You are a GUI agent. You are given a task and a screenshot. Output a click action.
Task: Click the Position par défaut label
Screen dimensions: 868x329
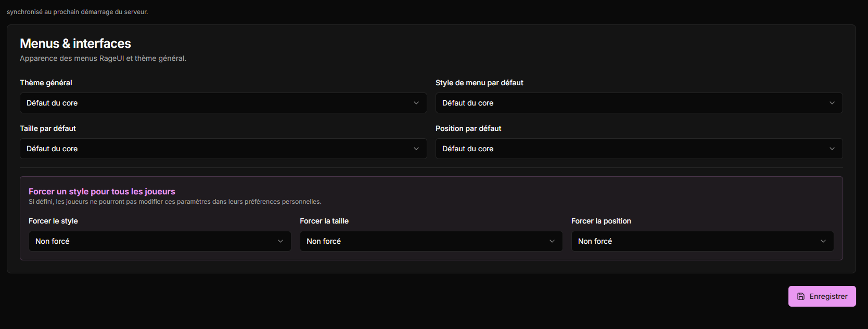(468, 128)
